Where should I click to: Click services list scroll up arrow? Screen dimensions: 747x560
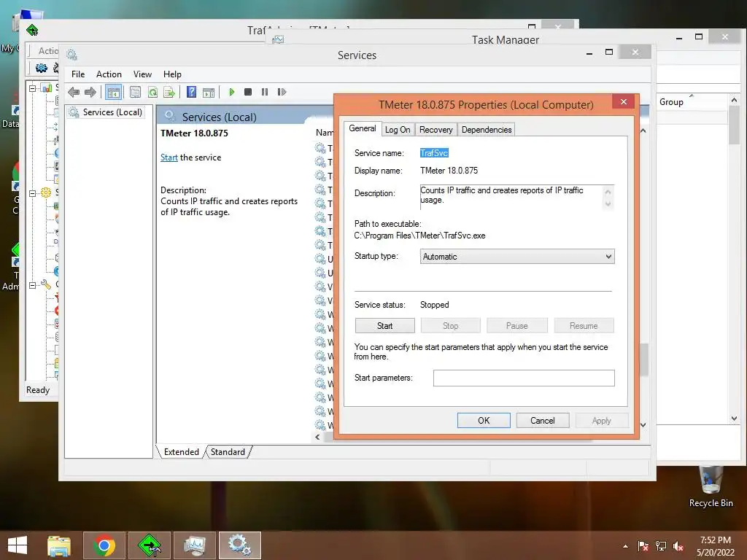click(x=643, y=131)
